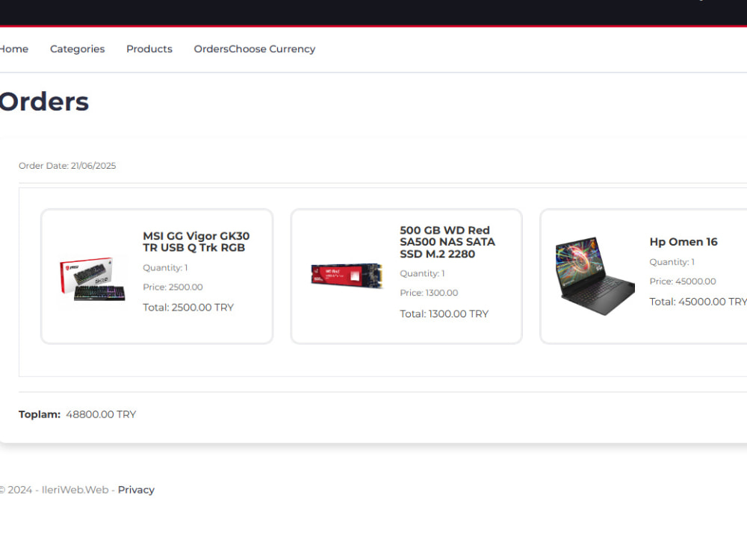This screenshot has width=747, height=560.
Task: Click Quantity: 1 on the SSD card
Action: point(422,273)
